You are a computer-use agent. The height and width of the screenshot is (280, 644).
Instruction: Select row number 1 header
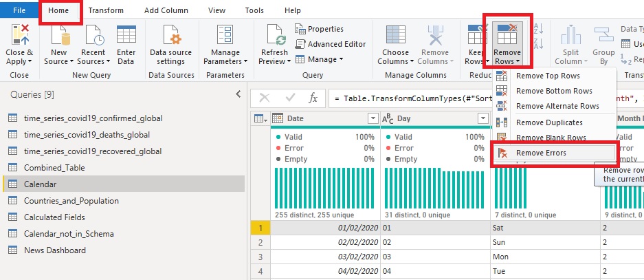(x=260, y=228)
